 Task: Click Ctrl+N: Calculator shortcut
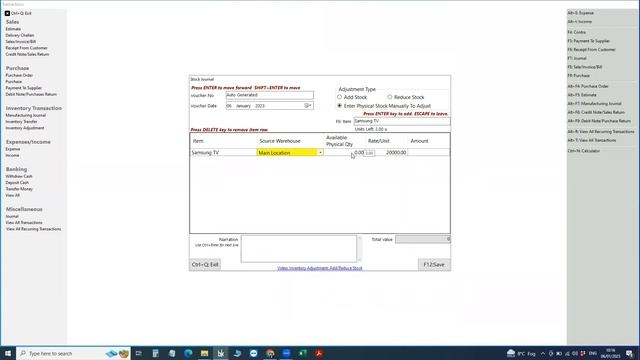pos(584,151)
